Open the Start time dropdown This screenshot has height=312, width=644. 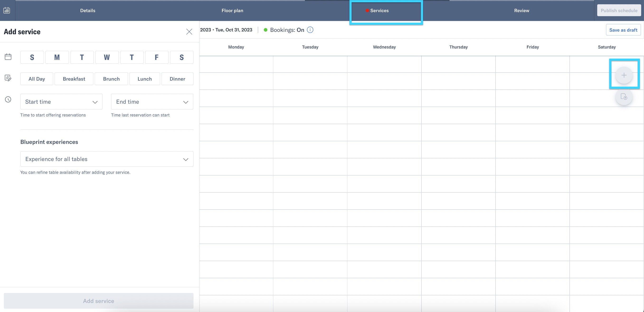coord(61,101)
